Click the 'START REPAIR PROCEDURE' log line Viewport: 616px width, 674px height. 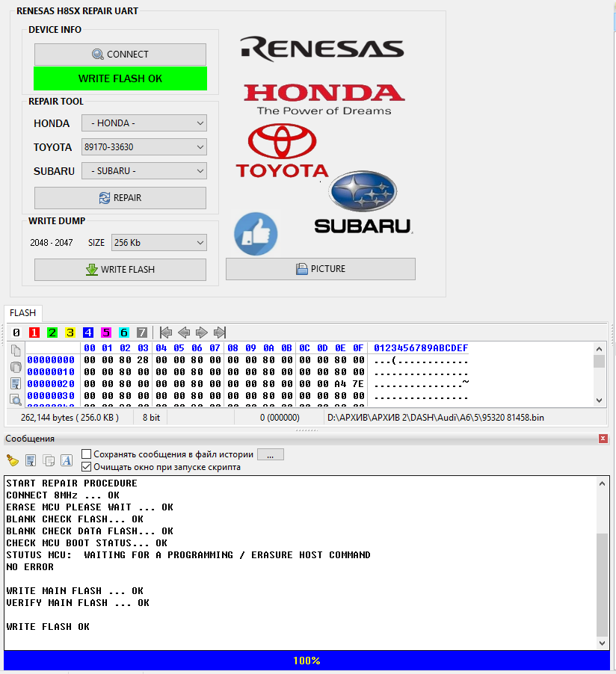72,483
